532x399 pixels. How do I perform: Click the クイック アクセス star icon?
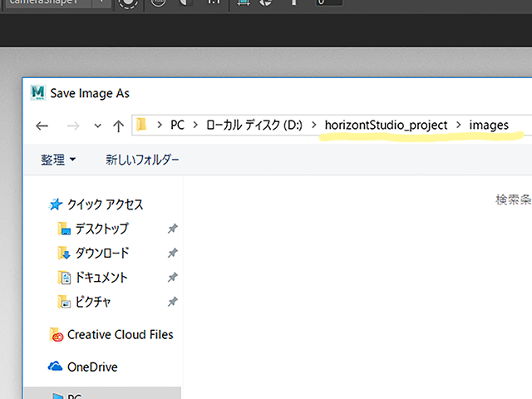(x=56, y=204)
